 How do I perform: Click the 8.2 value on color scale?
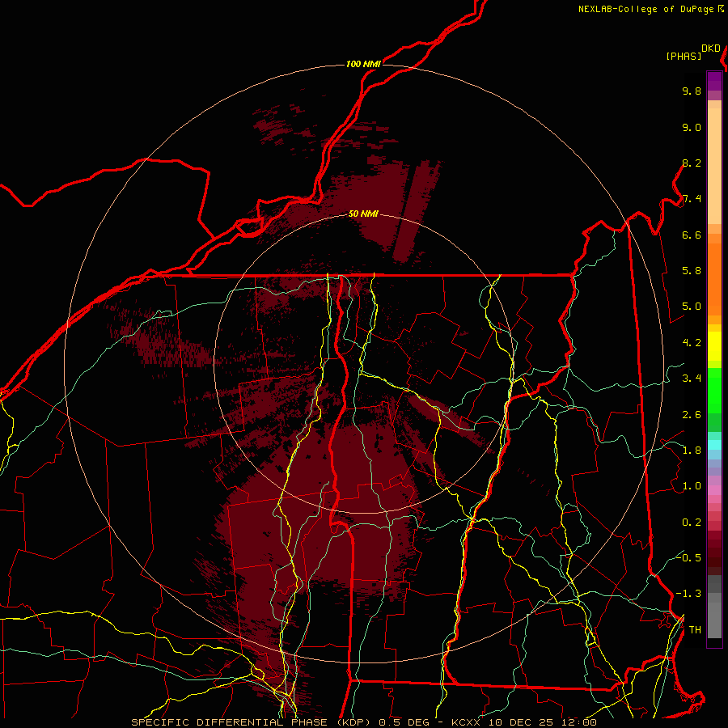point(692,163)
